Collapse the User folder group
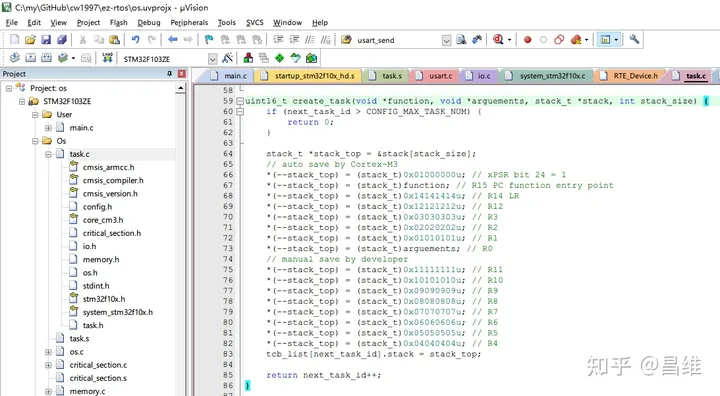720x396 pixels. tap(35, 115)
